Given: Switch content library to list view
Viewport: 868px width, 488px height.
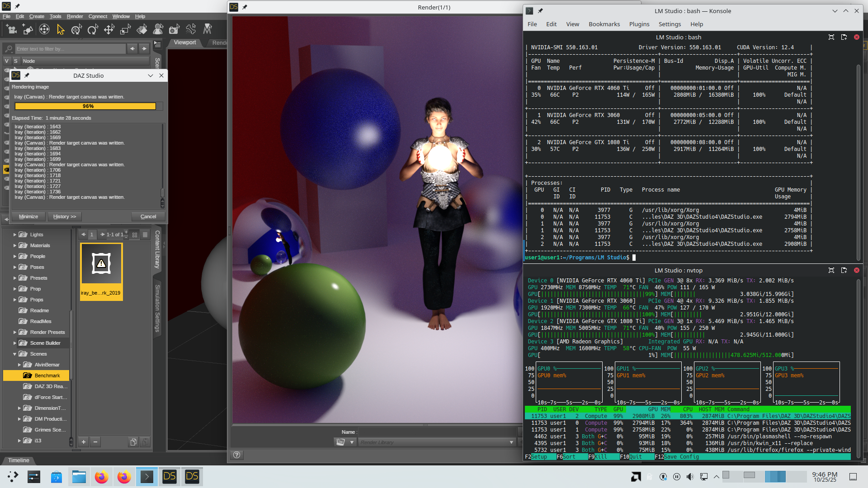Looking at the screenshot, I should coord(145,235).
